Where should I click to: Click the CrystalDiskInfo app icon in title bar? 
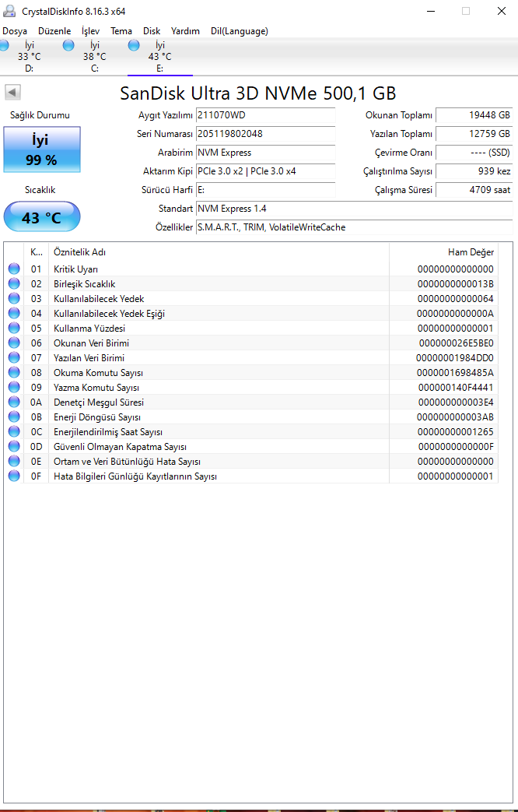point(9,11)
